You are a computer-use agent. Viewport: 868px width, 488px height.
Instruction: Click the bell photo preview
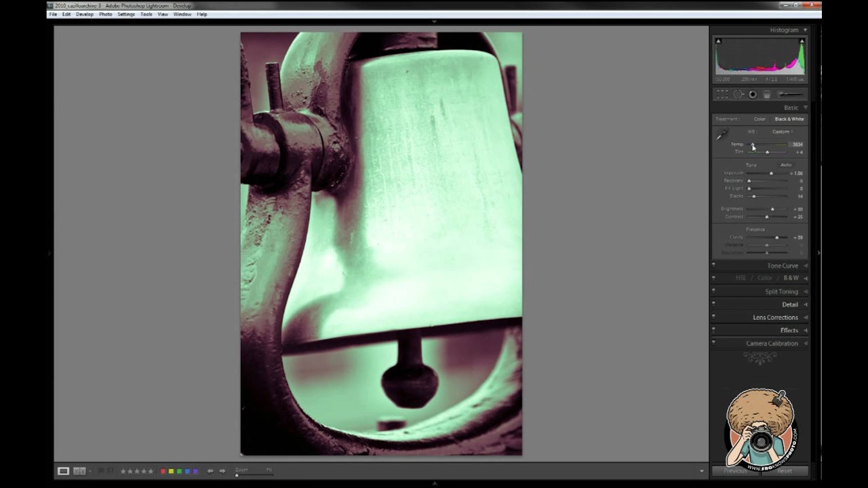click(381, 244)
